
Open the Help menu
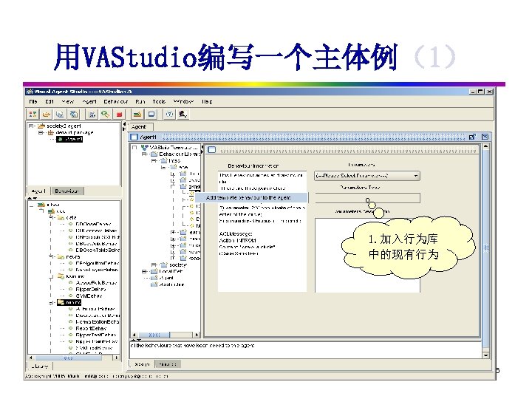(x=207, y=101)
